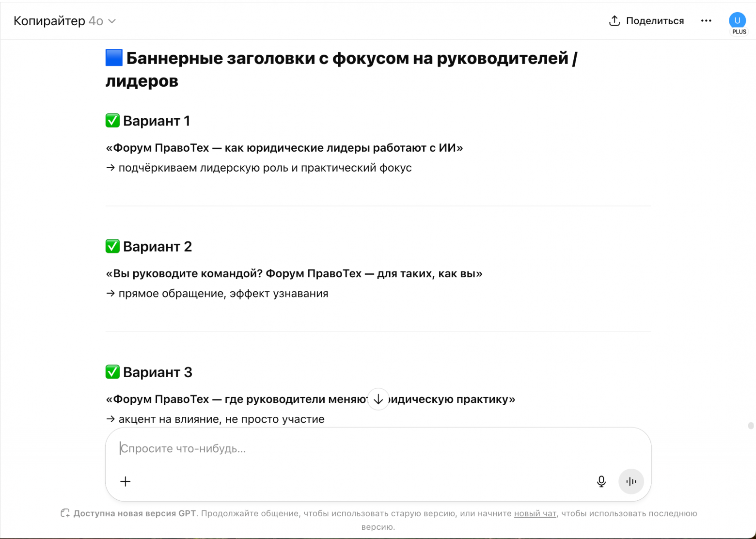The height and width of the screenshot is (539, 756).
Task: Click the plus attachment icon
Action: (x=125, y=481)
